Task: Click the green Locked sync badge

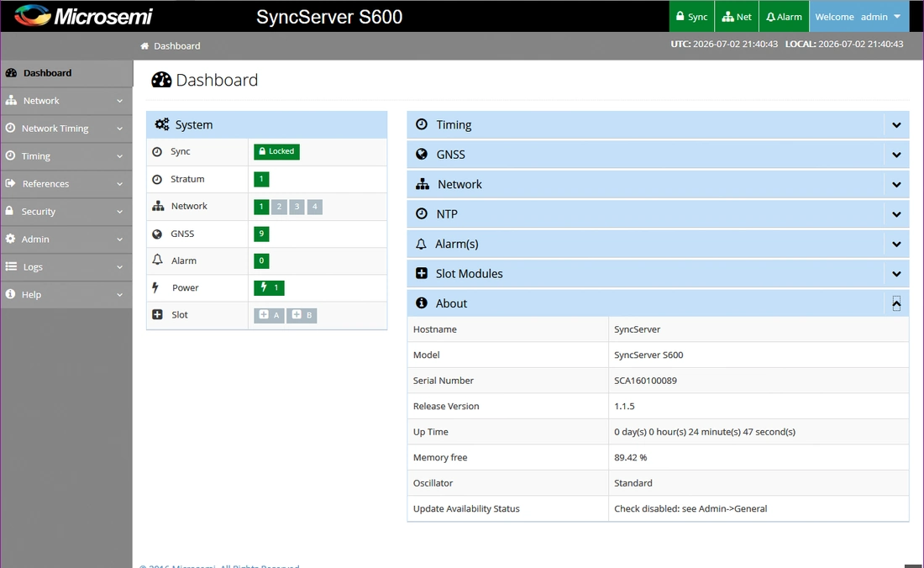Action: [x=276, y=151]
